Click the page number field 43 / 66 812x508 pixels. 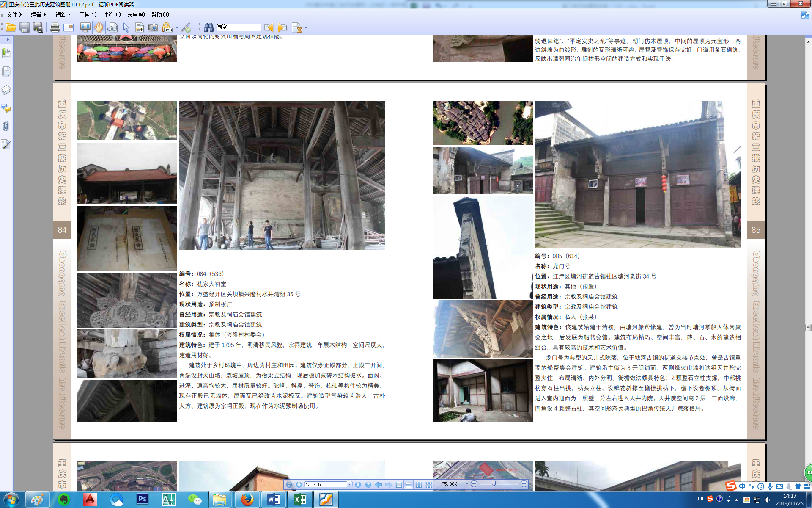[x=325, y=484]
